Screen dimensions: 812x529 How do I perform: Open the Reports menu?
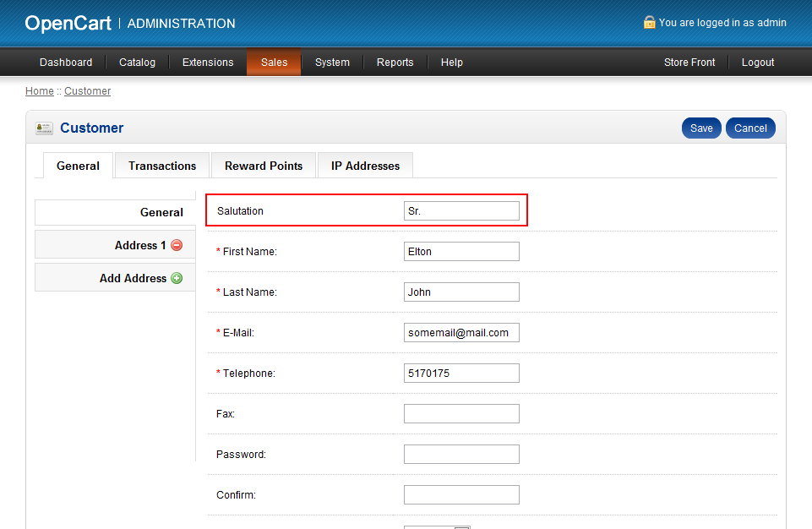tap(395, 62)
